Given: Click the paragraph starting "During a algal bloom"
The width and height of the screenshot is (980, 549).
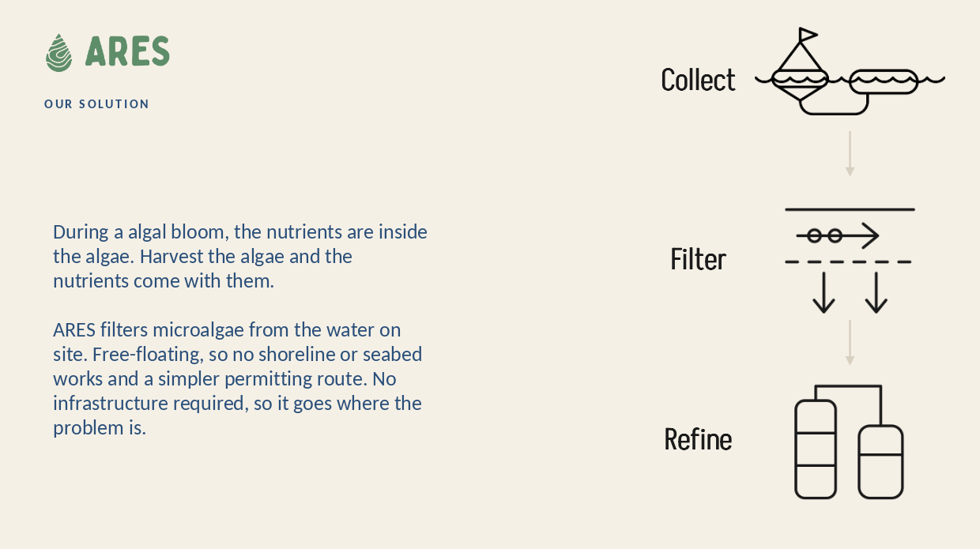Looking at the screenshot, I should [240, 256].
